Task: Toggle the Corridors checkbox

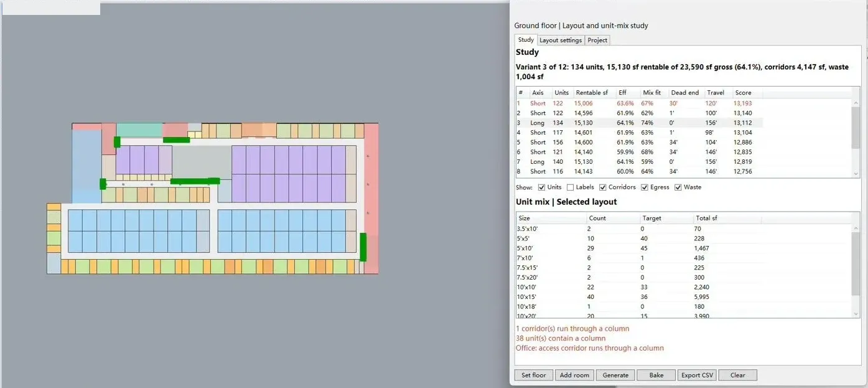Action: tap(603, 187)
